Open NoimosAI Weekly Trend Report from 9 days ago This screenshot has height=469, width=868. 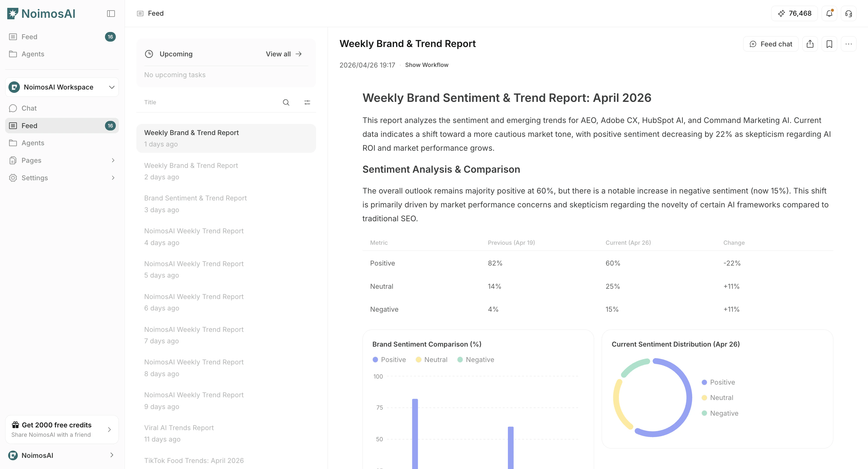226,401
